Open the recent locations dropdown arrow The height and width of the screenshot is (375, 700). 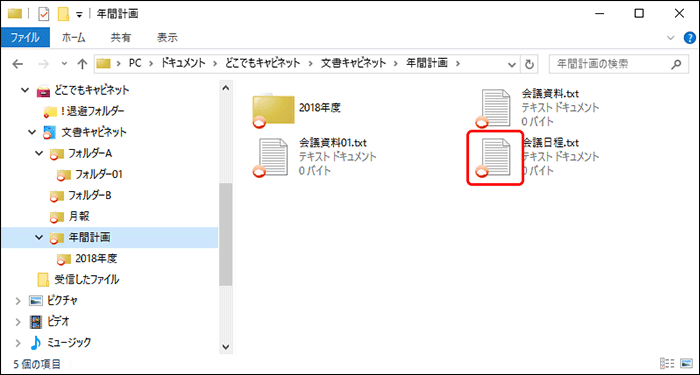64,64
